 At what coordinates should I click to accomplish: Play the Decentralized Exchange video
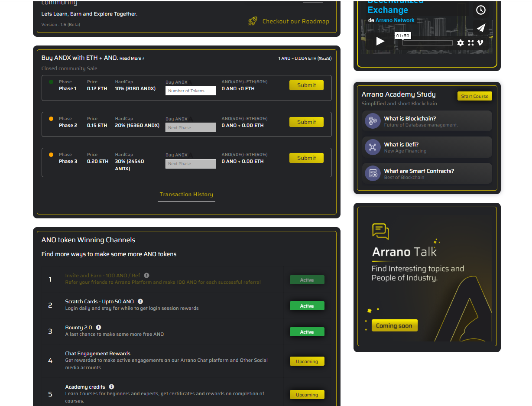tap(380, 41)
